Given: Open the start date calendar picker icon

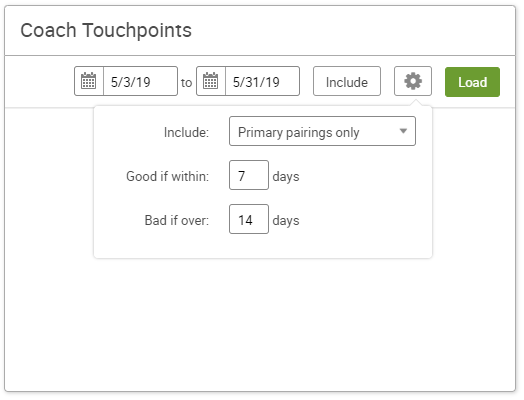Looking at the screenshot, I should point(89,81).
